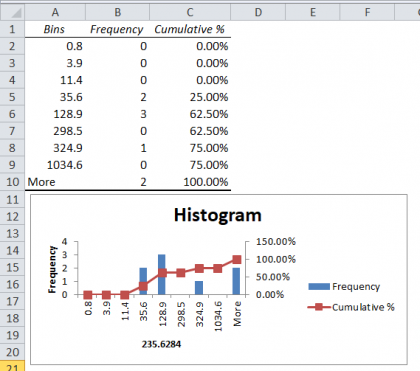The width and height of the screenshot is (420, 371).
Task: Click the blue bar above More
Action: (236, 281)
